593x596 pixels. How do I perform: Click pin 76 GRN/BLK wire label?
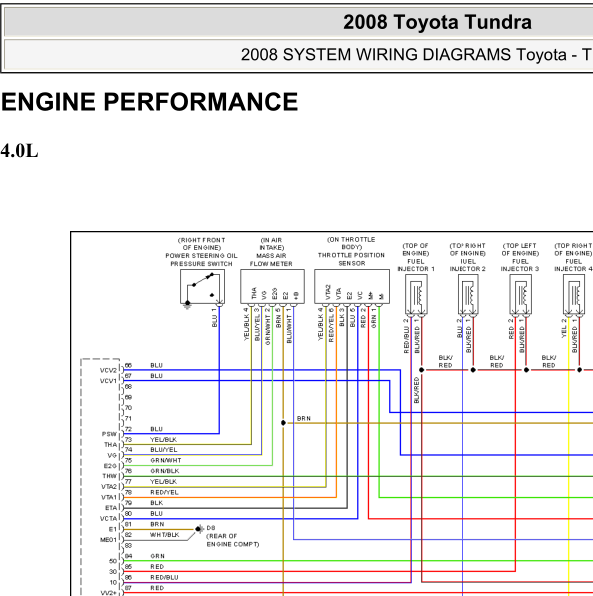[x=165, y=471]
